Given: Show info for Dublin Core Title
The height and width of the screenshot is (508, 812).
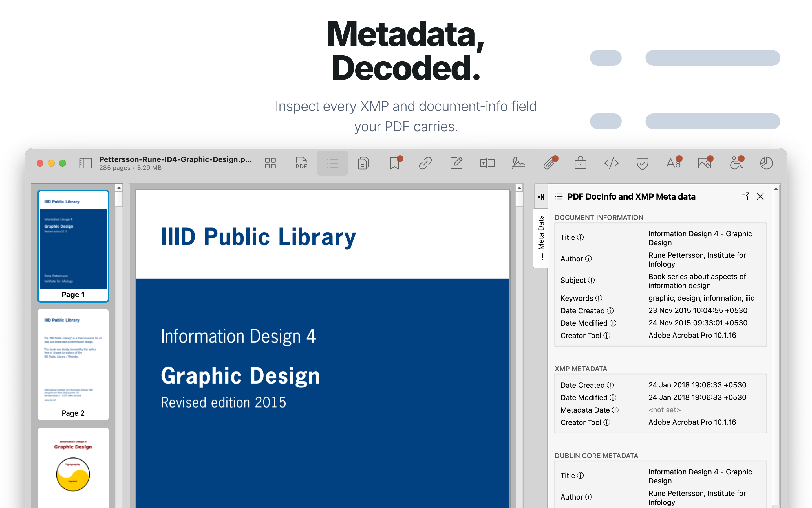Looking at the screenshot, I should 580,476.
